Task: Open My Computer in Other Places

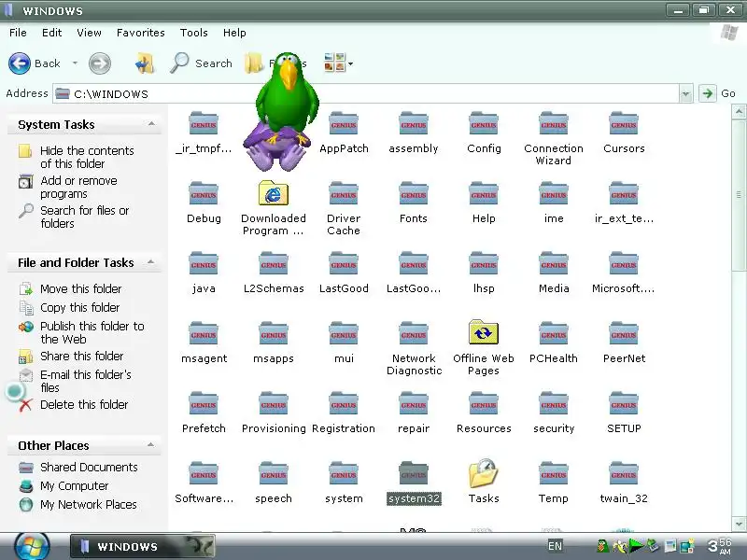Action: tap(74, 485)
